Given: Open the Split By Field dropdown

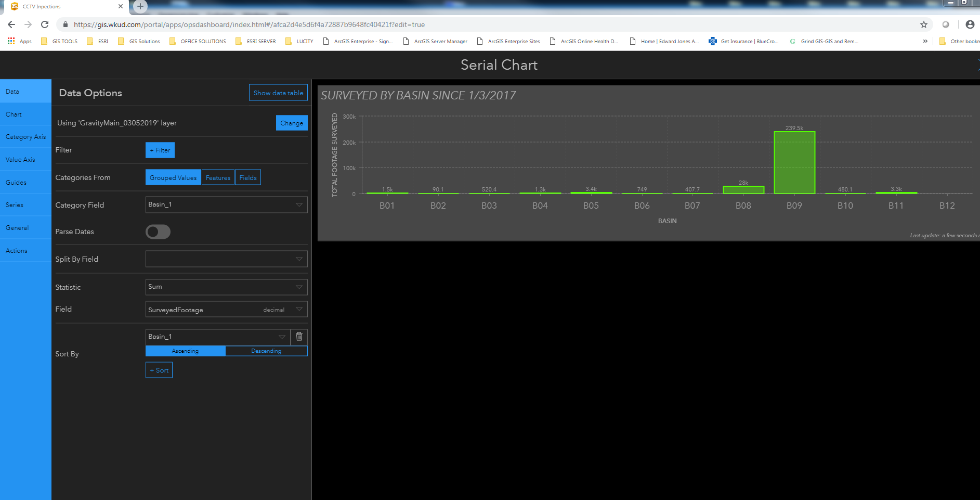Looking at the screenshot, I should tap(227, 259).
